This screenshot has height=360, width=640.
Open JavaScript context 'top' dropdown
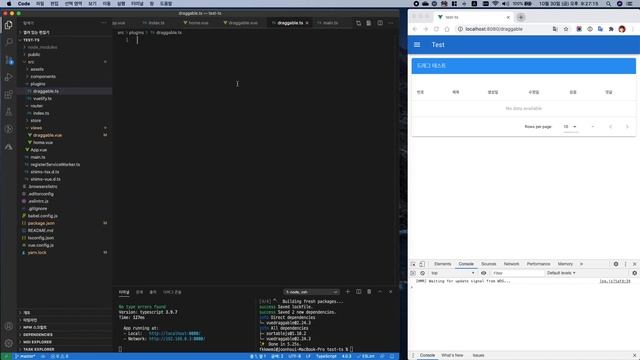coord(453,273)
